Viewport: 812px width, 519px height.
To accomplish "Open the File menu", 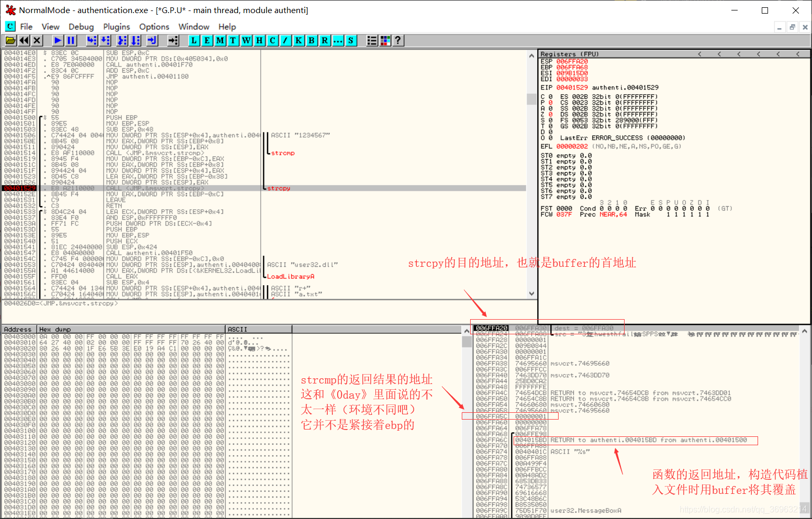I will (26, 27).
